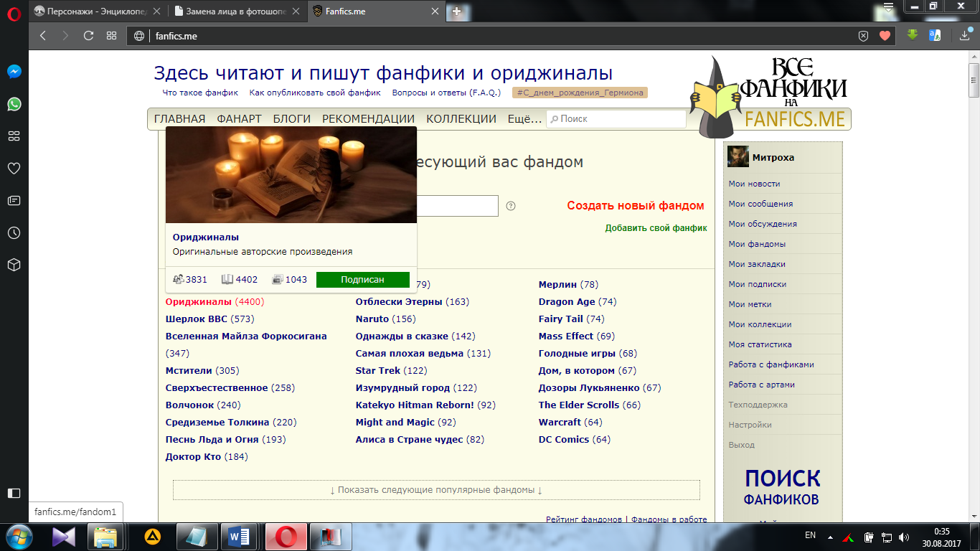Toggle the green Подписан subscription button
Screen dimensions: 980x551
(362, 280)
